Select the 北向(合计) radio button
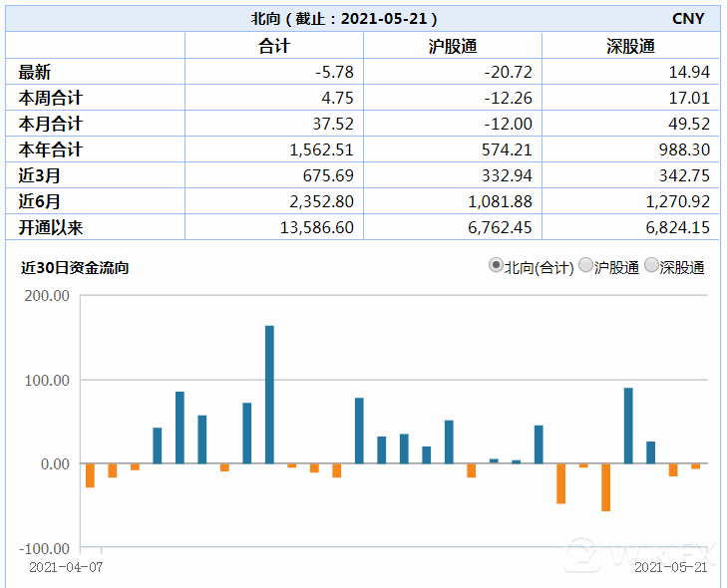Screen dimensions: 727x588 pos(496,266)
